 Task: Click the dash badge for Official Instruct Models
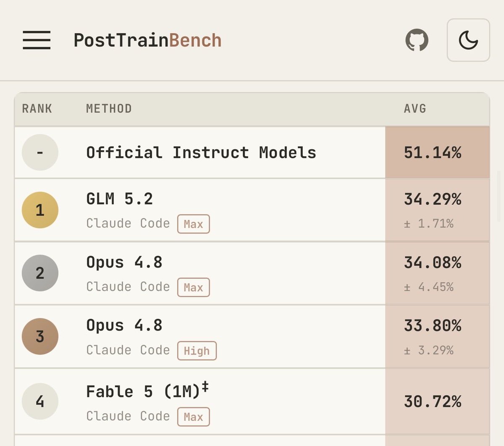point(40,152)
